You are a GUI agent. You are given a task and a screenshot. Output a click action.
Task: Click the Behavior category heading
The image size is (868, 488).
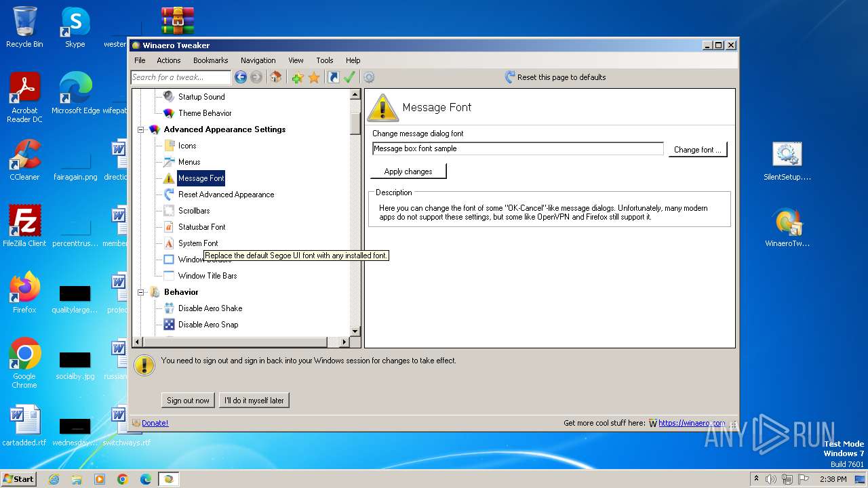pos(181,292)
